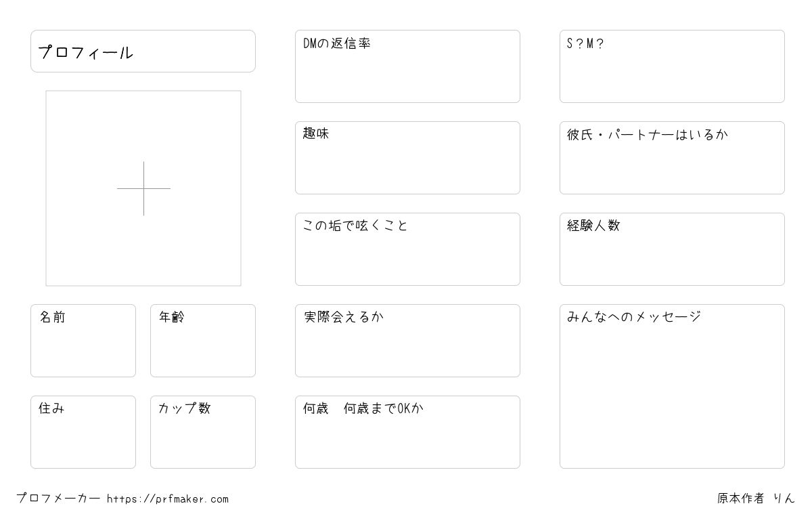Click the 彼氏・パートナーはいるか box

point(672,158)
